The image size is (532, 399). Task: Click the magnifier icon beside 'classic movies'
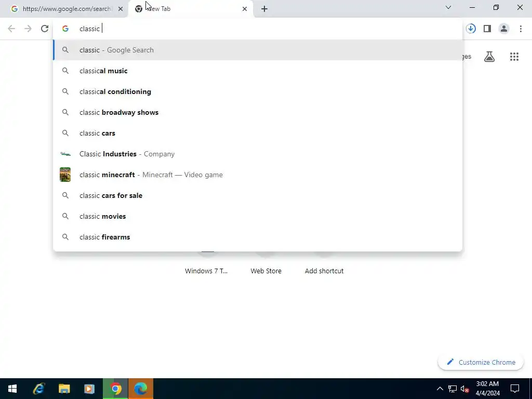[65, 216]
